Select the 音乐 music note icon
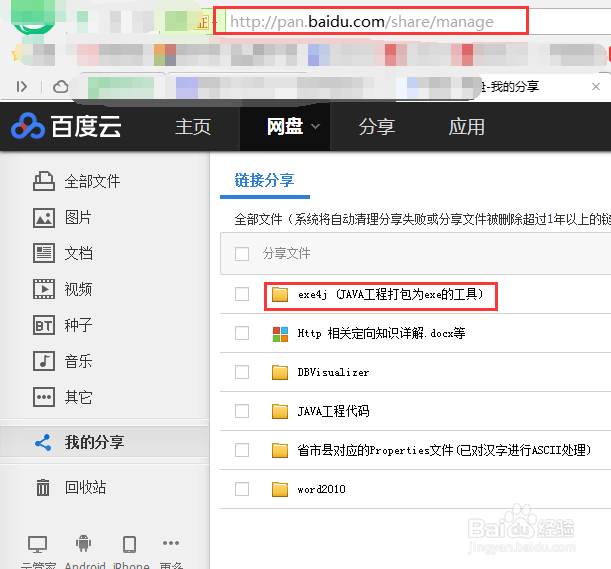 [x=44, y=361]
